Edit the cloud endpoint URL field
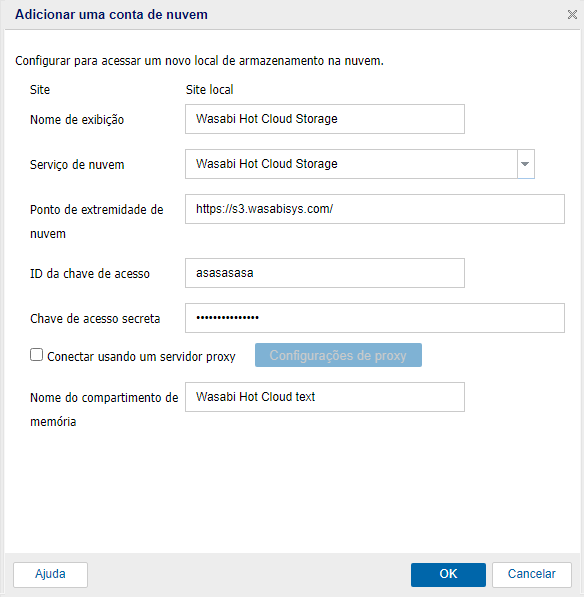Viewport: 584px width, 597px height. pyautogui.click(x=375, y=209)
